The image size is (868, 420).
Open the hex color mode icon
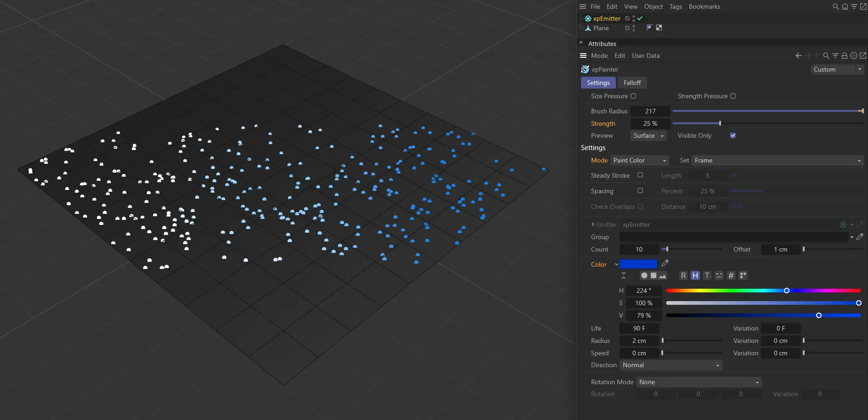(731, 275)
